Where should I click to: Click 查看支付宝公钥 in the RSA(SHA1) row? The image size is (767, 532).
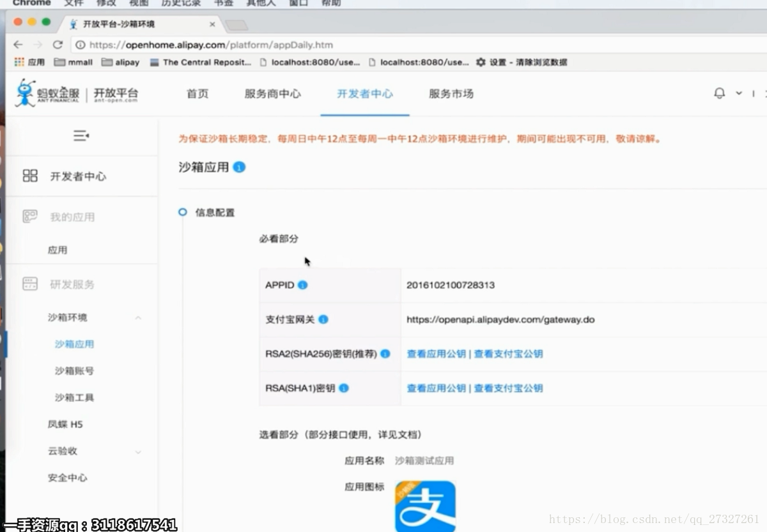508,388
